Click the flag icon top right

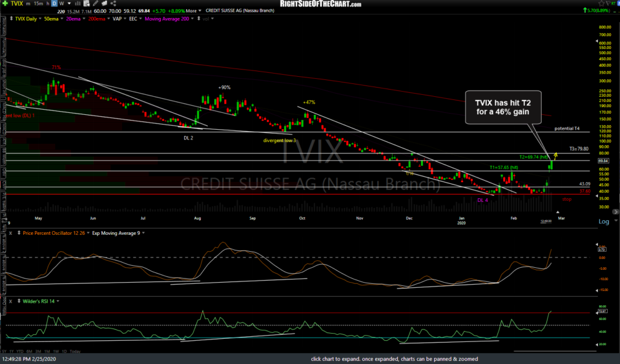608,3
